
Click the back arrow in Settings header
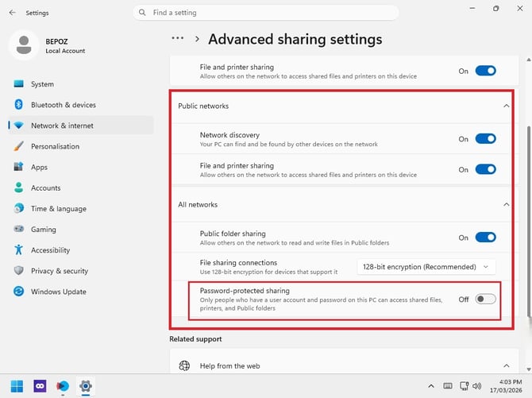coord(13,13)
